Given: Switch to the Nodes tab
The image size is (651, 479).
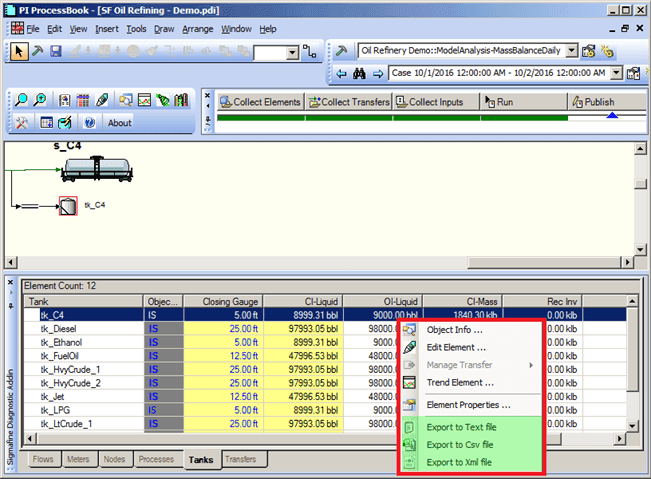Looking at the screenshot, I should pos(115,459).
